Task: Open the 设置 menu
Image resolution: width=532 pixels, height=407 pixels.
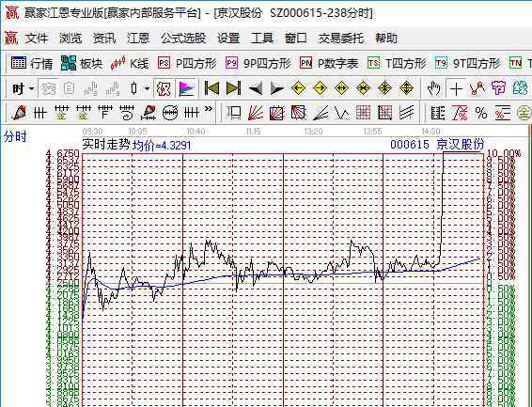Action: [x=228, y=38]
